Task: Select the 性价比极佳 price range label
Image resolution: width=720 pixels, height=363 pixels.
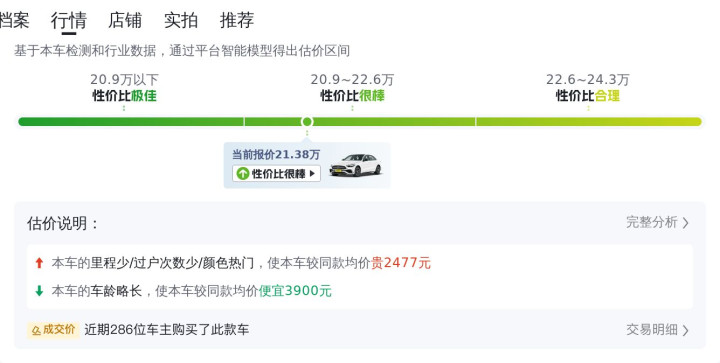Action: [x=124, y=95]
